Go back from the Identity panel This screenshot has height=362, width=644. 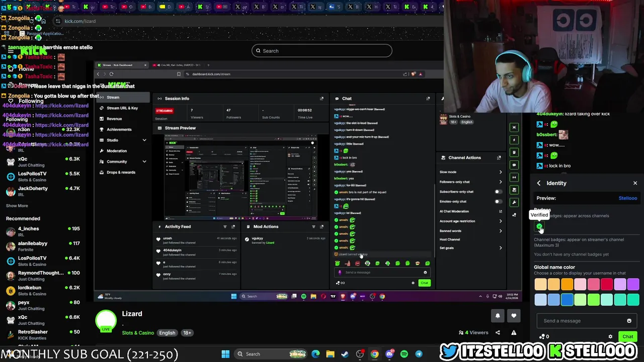(x=539, y=183)
